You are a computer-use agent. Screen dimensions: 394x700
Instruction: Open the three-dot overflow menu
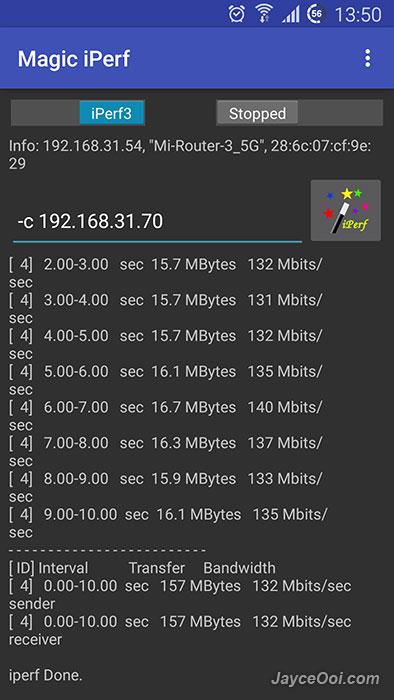367,58
